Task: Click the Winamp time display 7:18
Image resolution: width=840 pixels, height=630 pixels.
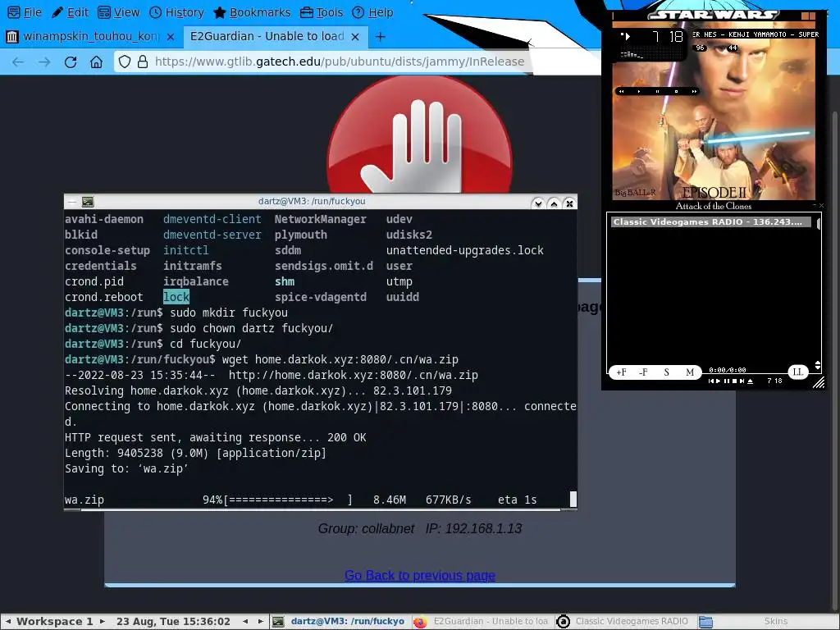Action: tap(668, 36)
